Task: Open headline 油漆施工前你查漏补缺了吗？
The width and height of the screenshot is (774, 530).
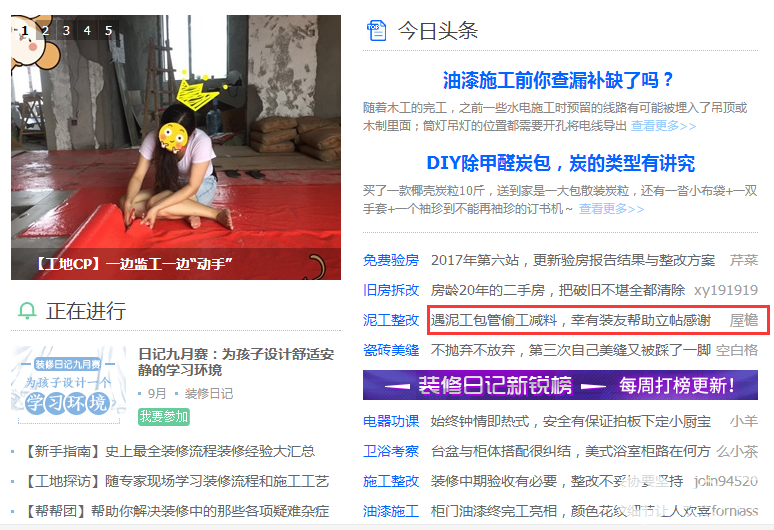Action: click(559, 80)
